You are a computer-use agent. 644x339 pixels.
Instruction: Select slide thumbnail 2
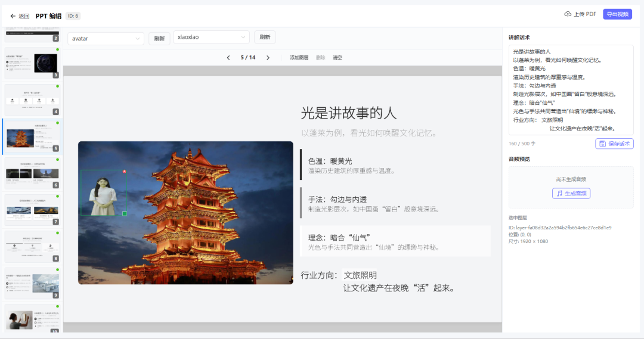32,35
